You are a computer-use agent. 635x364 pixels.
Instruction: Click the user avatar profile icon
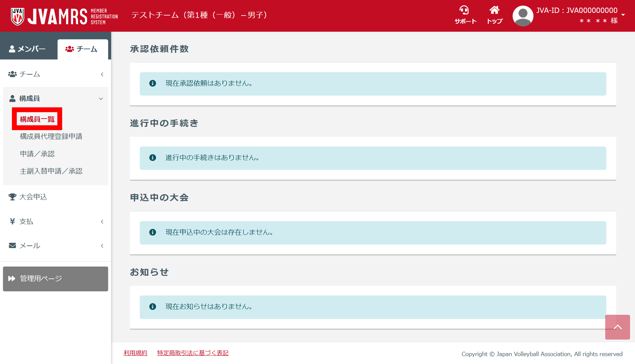click(x=523, y=16)
